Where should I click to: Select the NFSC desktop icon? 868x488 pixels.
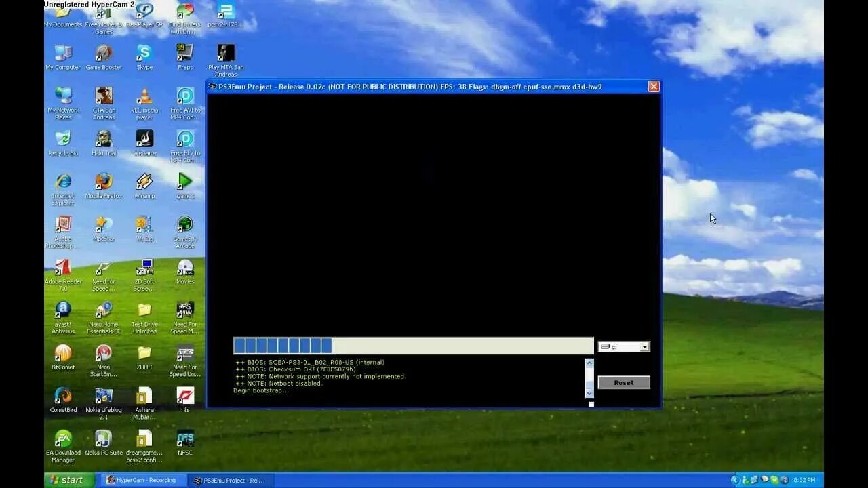[x=185, y=442]
